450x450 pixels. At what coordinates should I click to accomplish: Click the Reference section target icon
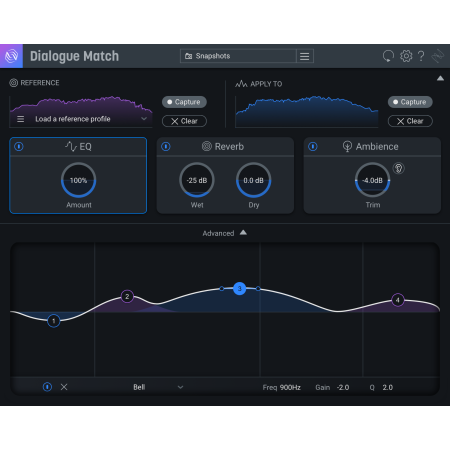(x=14, y=83)
